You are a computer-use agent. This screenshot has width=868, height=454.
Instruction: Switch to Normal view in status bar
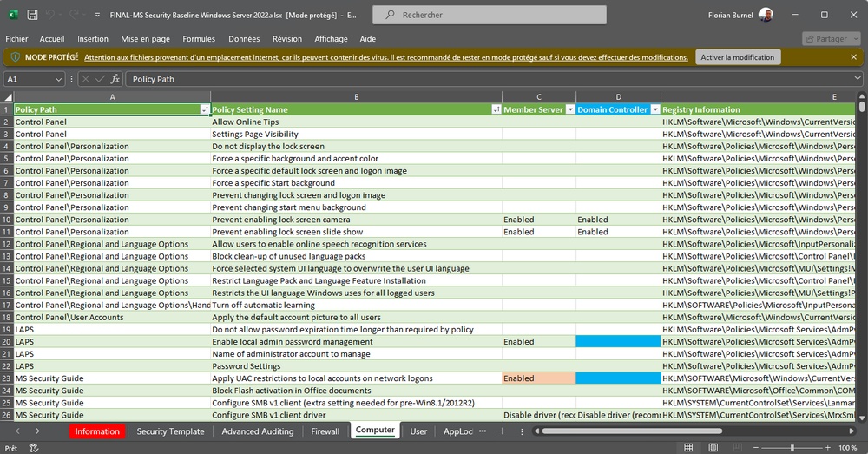pos(688,448)
